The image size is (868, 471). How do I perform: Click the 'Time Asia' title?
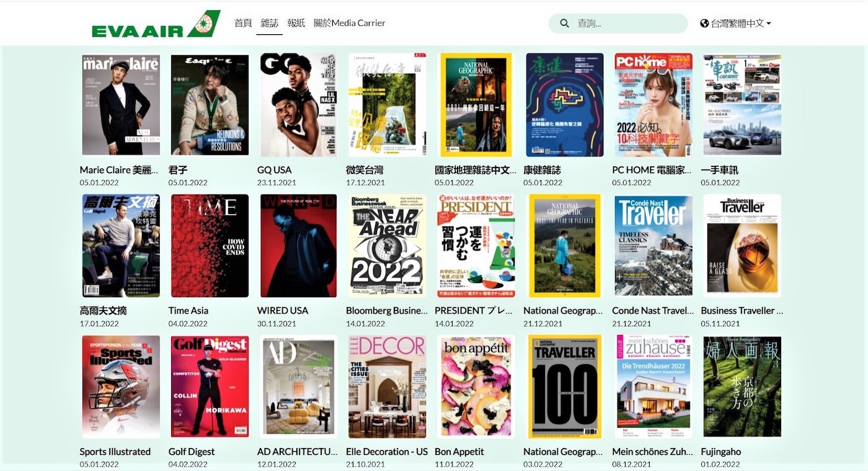[x=188, y=310]
